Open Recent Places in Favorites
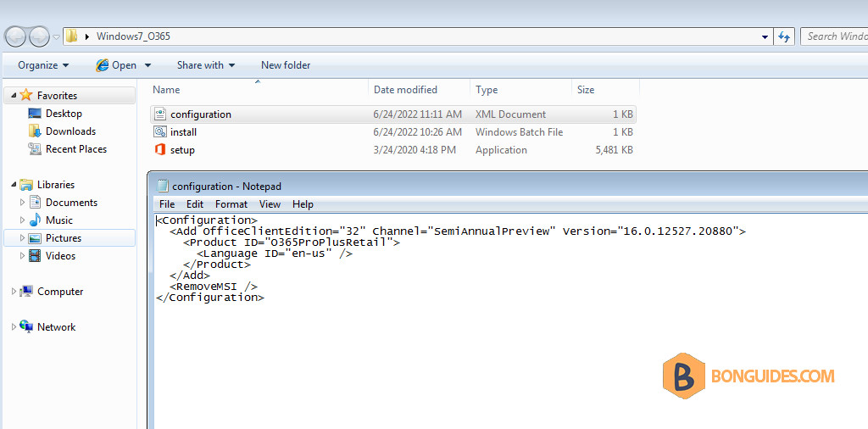Image resolution: width=868 pixels, height=429 pixels. (75, 149)
